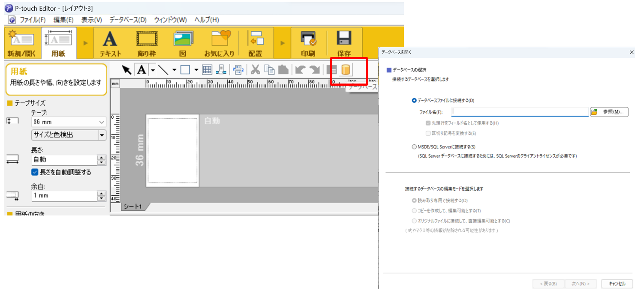Toggle 長さを自動調整する checkbox

click(35, 172)
